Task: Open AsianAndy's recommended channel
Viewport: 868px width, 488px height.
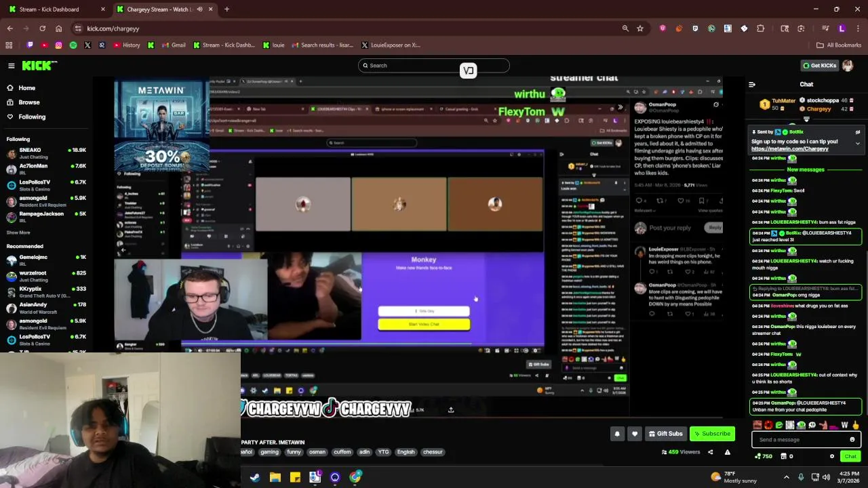Action: (46, 308)
